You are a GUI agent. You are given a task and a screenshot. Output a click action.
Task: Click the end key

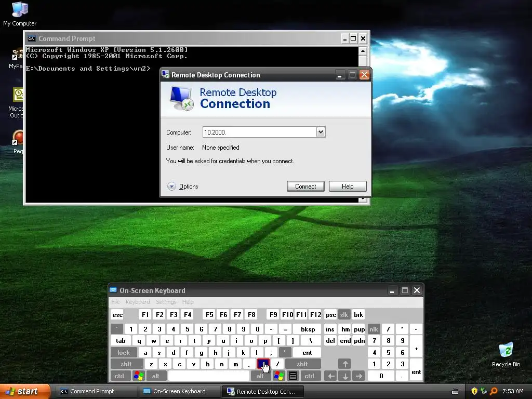tap(345, 341)
